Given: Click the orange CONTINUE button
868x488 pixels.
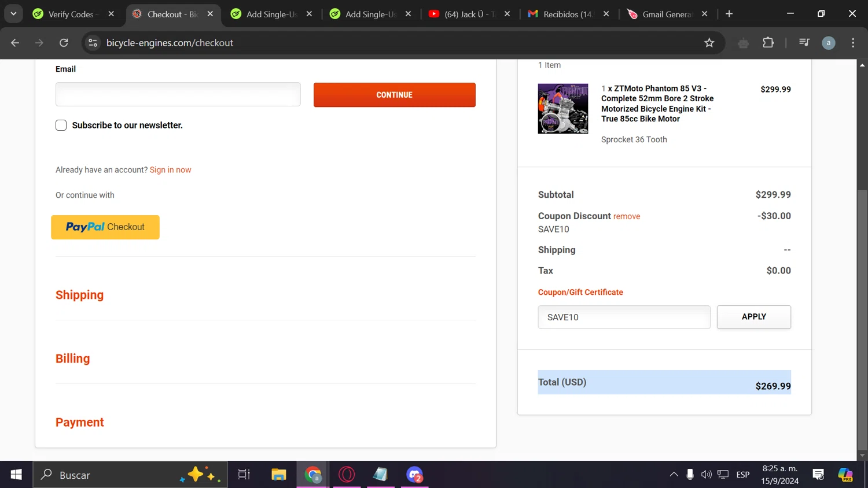Looking at the screenshot, I should [395, 95].
